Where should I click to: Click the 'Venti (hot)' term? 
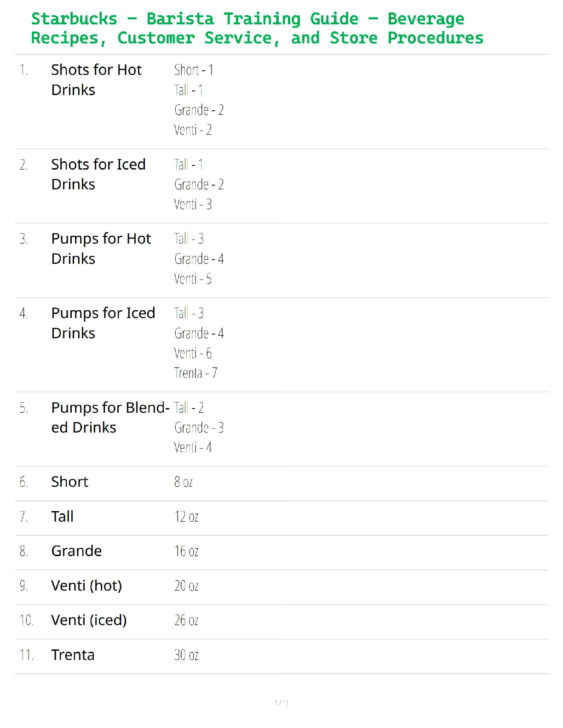point(86,586)
